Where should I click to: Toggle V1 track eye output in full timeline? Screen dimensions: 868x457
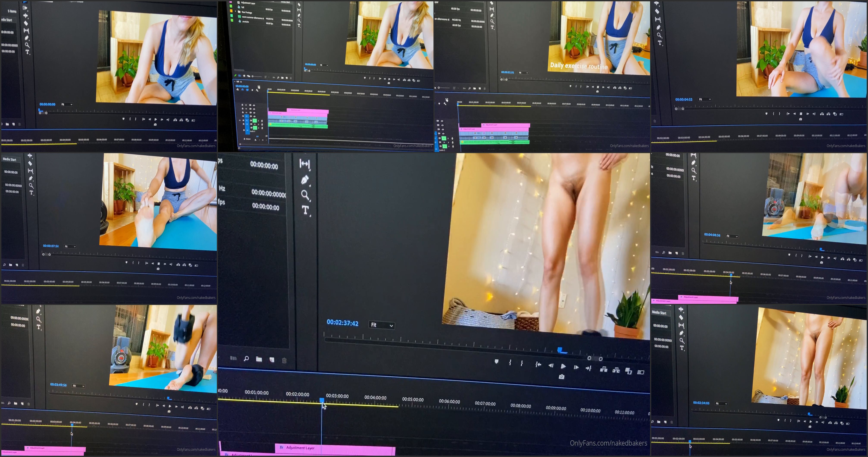[x=254, y=117]
